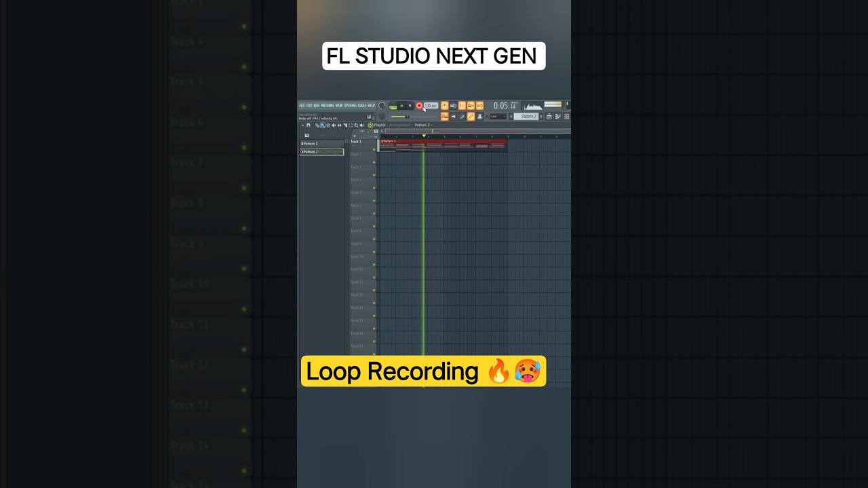
Task: Open the Line snap dropdown
Action: click(x=498, y=117)
